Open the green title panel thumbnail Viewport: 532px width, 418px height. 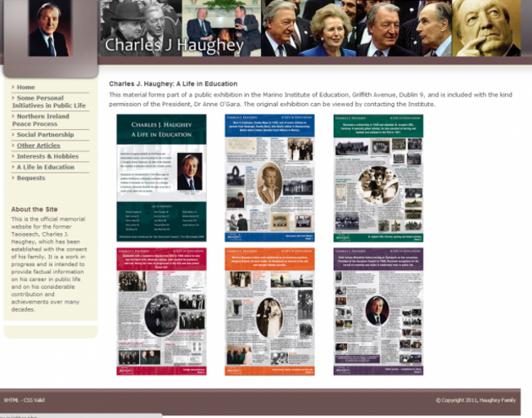point(161,178)
